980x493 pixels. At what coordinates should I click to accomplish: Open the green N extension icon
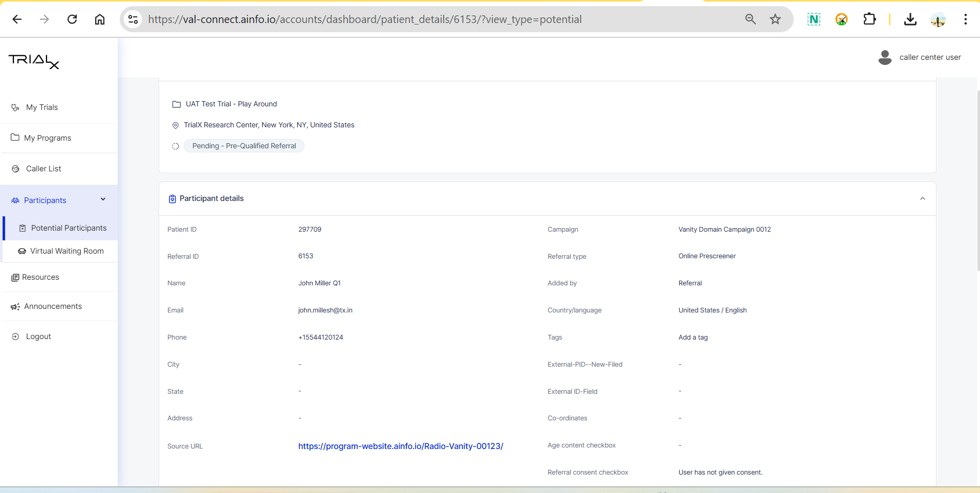[x=813, y=19]
